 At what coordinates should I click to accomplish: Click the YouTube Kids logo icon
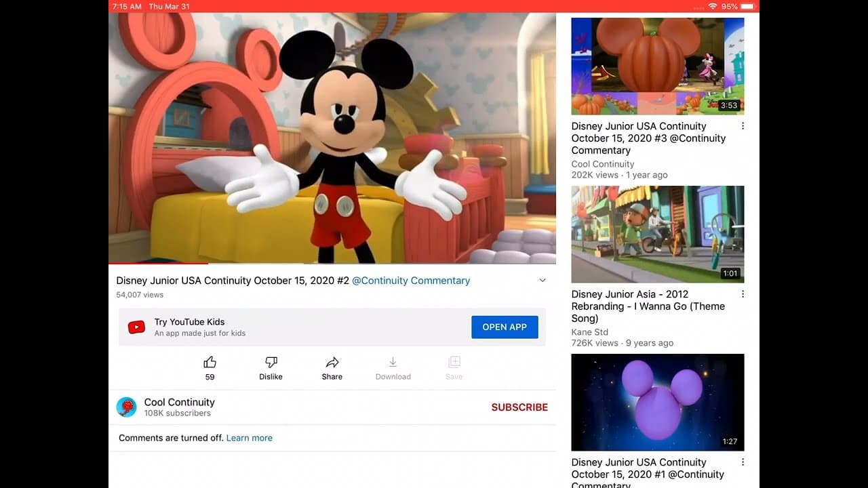click(x=136, y=327)
